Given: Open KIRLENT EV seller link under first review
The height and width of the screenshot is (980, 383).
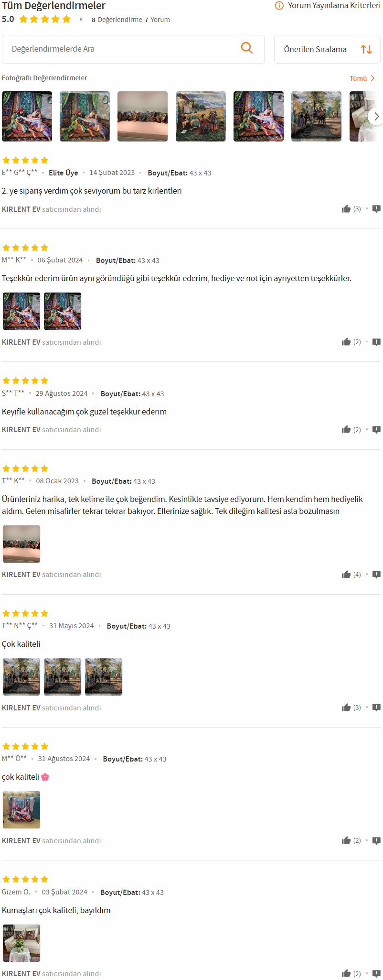Looking at the screenshot, I should (x=21, y=209).
